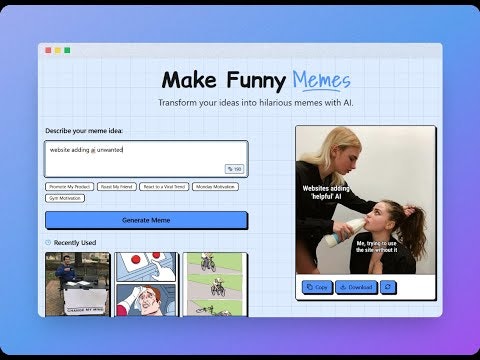This screenshot has width=480, height=360.
Task: Click the 'Transform your ideas into hilarious memes' subtitle
Action: coord(256,103)
